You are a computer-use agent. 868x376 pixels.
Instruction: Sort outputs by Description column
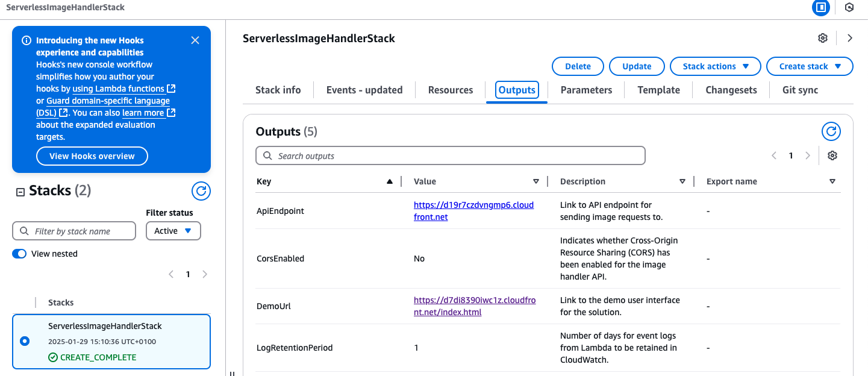(682, 181)
